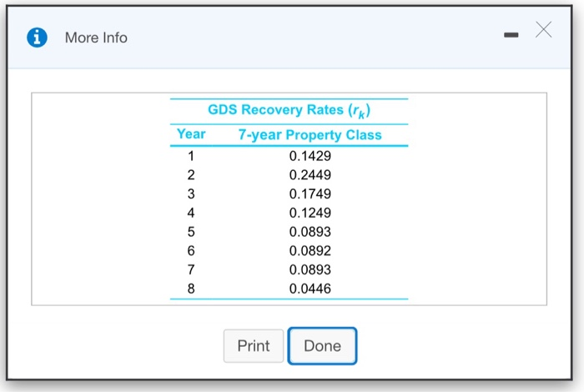The width and height of the screenshot is (584, 392).
Task: Click year 3 in the Year column
Action: click(191, 193)
